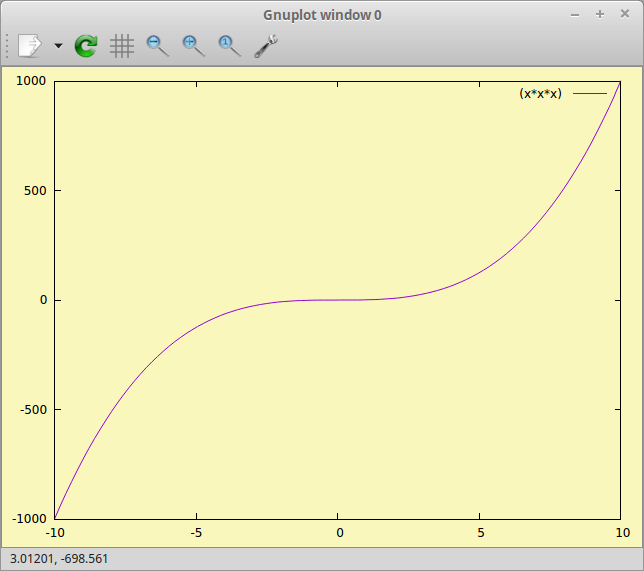Screen dimensions: 644x571
Task: Click the y-axis label 1000
Action: coord(31,81)
